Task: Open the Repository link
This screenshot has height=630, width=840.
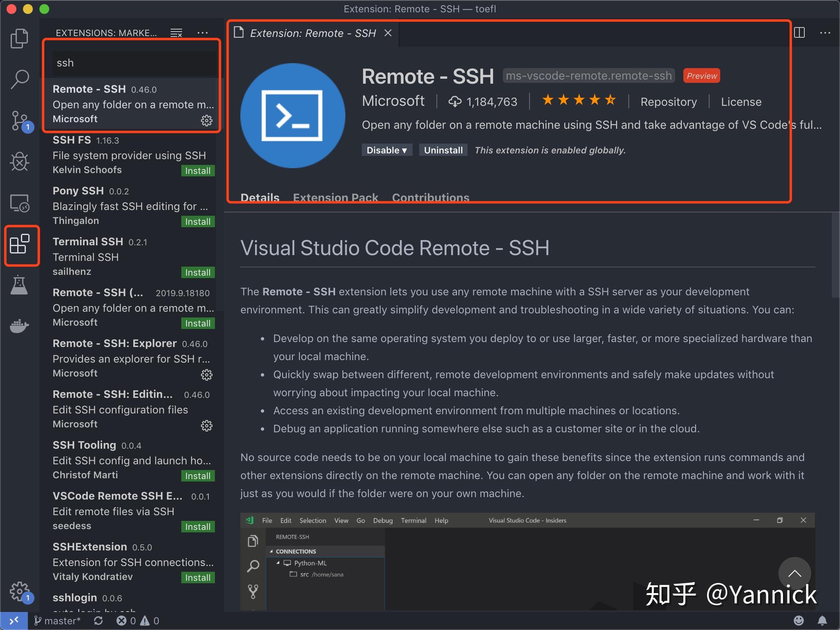Action: [x=668, y=102]
